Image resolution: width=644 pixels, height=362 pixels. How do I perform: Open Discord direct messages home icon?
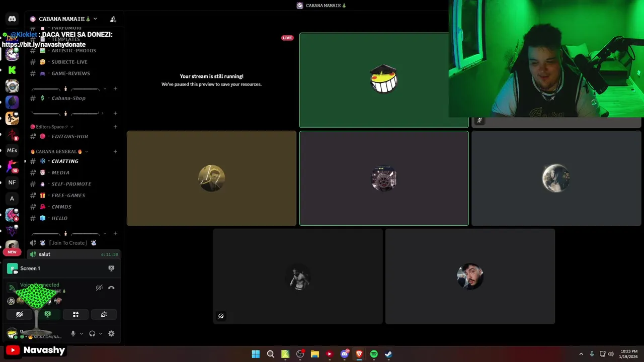12,19
